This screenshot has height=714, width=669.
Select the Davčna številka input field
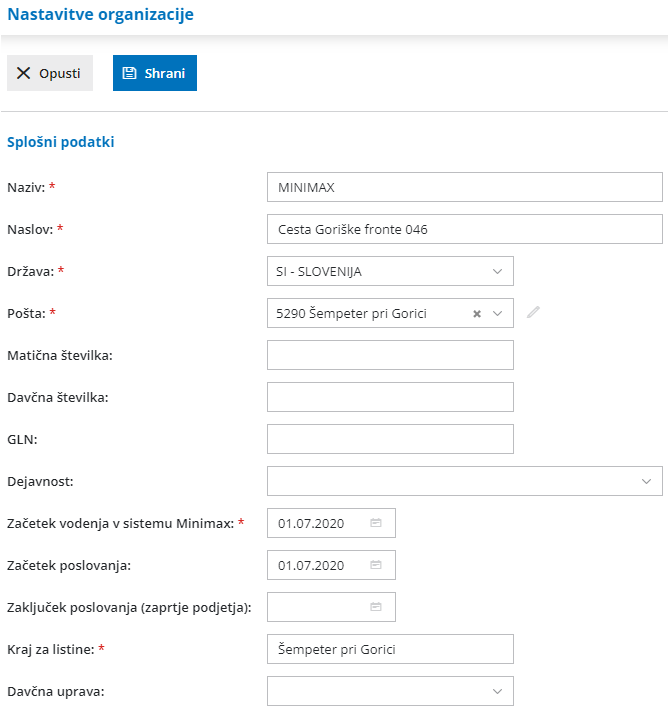tap(390, 397)
